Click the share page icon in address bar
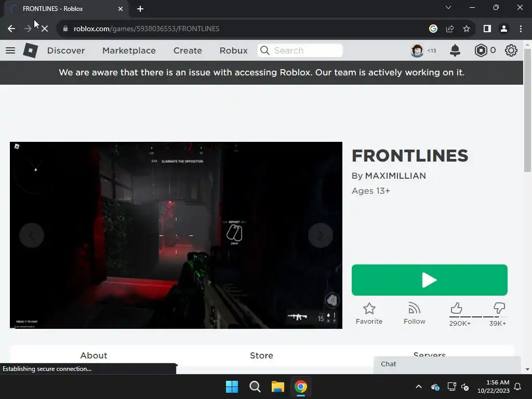The image size is (532, 399). click(450, 29)
